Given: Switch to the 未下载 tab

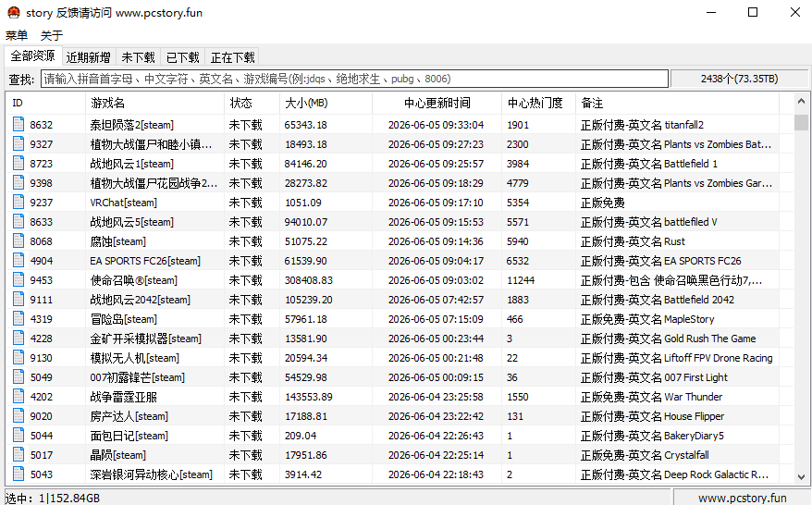Looking at the screenshot, I should [139, 57].
